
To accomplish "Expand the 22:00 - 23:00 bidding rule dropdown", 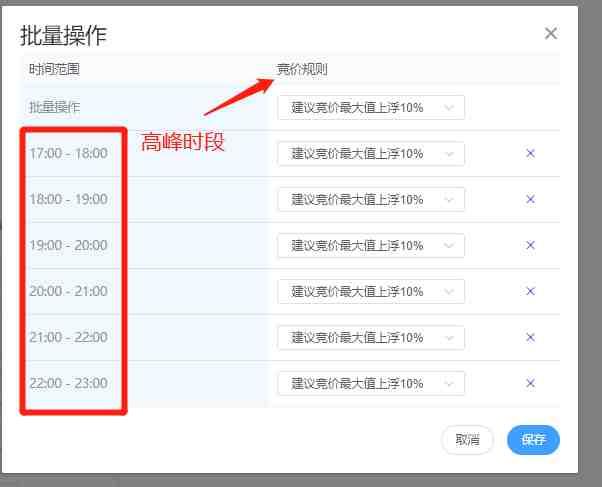I will pyautogui.click(x=370, y=383).
